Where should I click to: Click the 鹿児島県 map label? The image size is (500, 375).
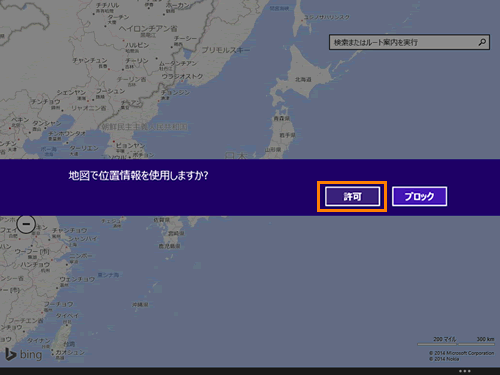169,246
